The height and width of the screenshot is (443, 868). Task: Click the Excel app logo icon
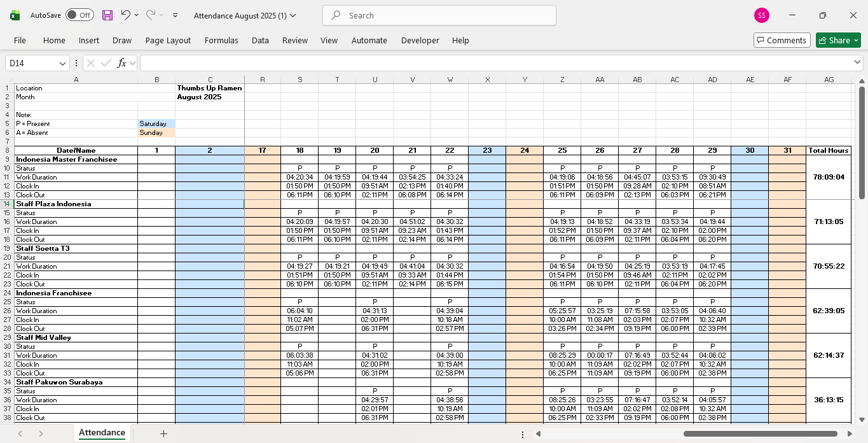15,15
